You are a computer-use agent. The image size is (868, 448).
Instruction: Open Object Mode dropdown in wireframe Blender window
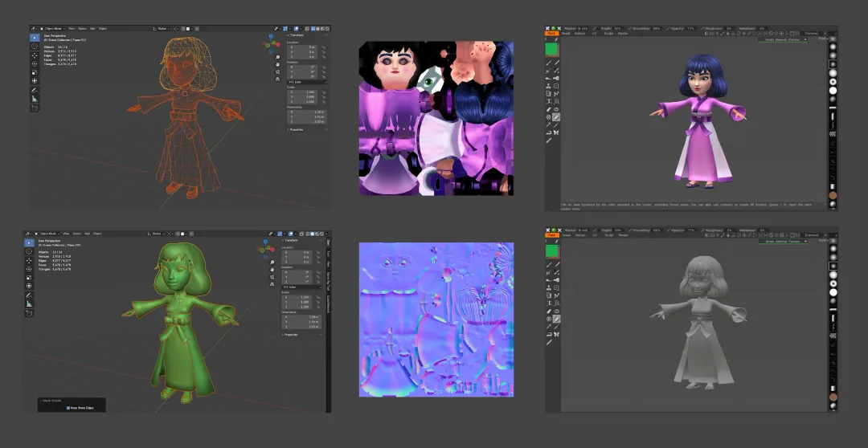tap(52, 29)
